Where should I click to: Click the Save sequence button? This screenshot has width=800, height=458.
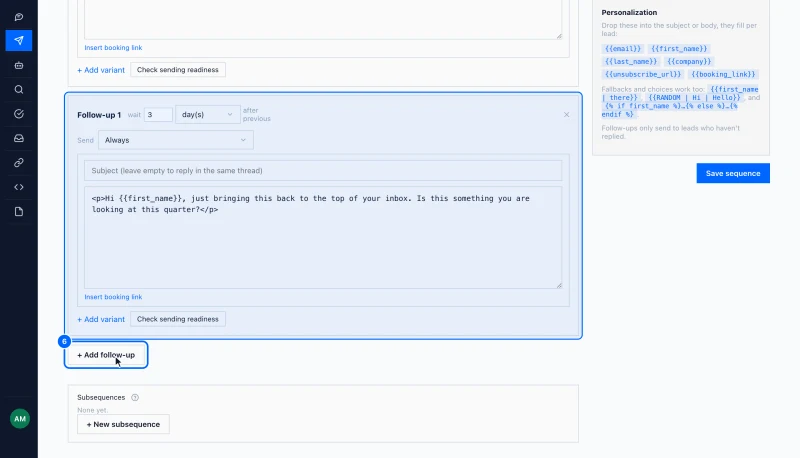(x=733, y=173)
